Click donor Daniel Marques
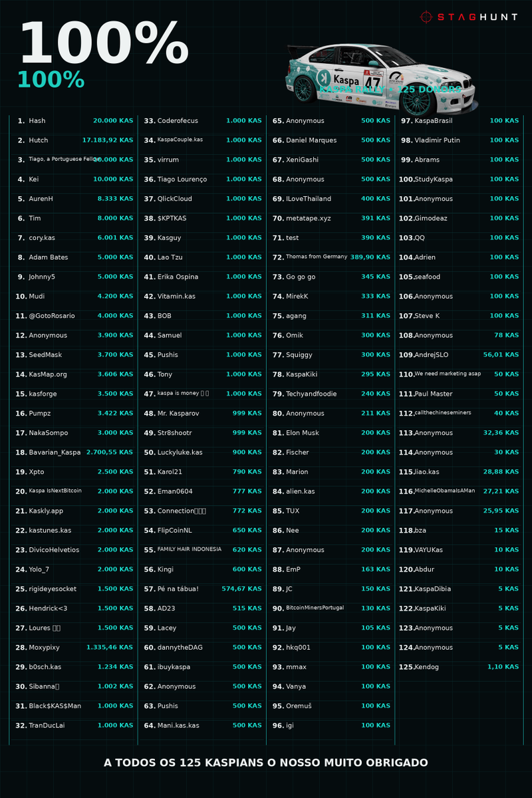This screenshot has height=798, width=532. point(311,140)
